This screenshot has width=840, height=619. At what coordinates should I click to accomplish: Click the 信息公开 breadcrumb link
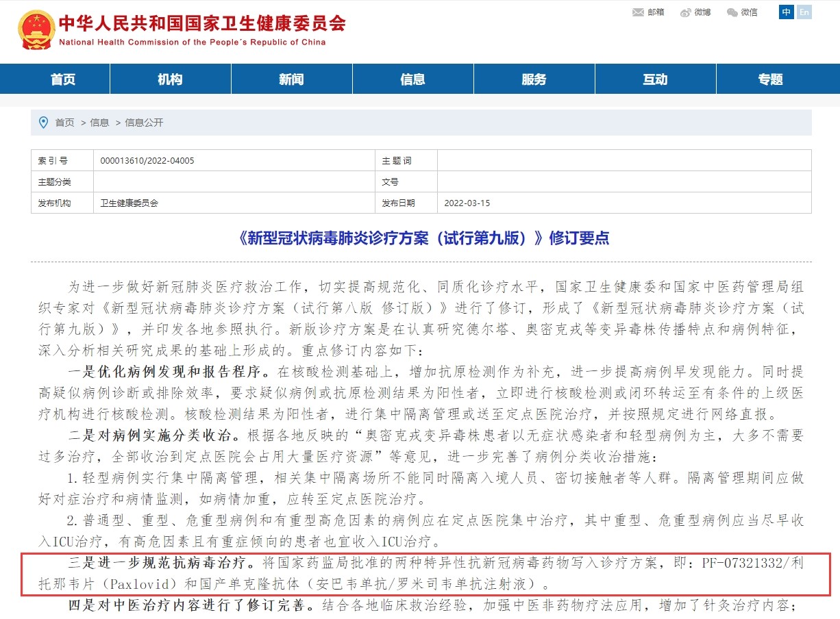[x=144, y=123]
